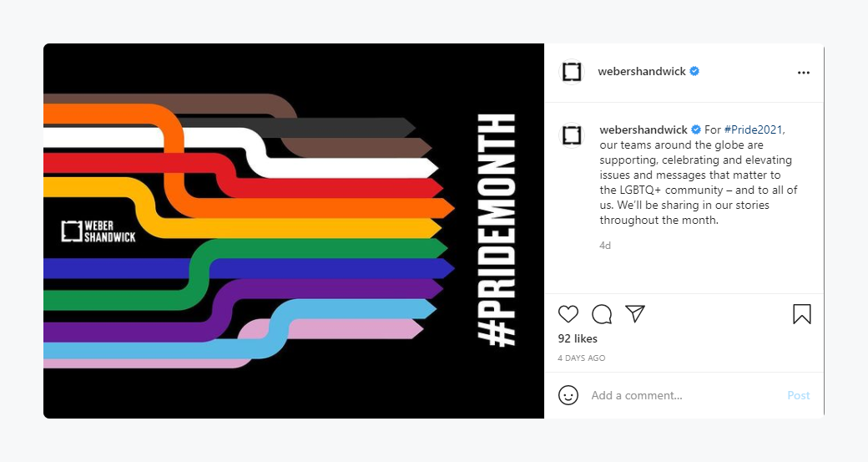Click the 4d caption timestamp
The width and height of the screenshot is (868, 462).
point(605,246)
